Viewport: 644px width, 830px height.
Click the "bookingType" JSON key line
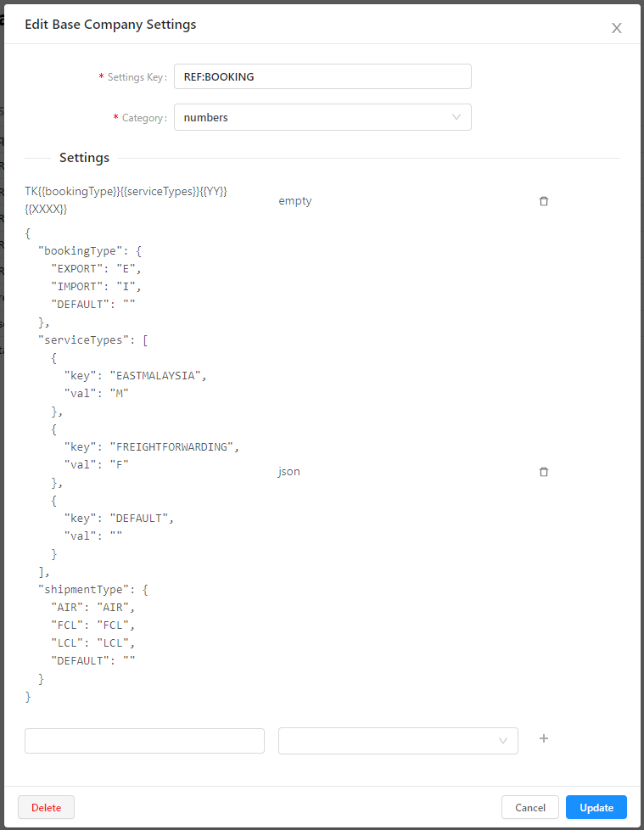89,251
